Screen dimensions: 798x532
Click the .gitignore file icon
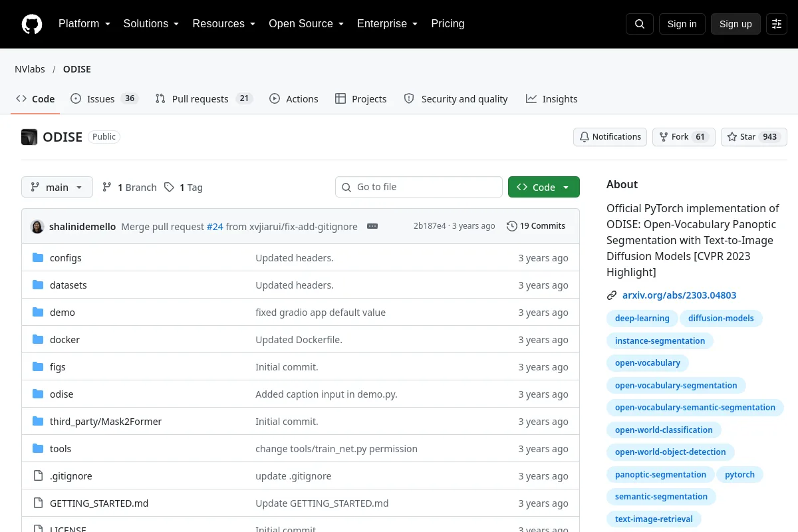pyautogui.click(x=38, y=476)
